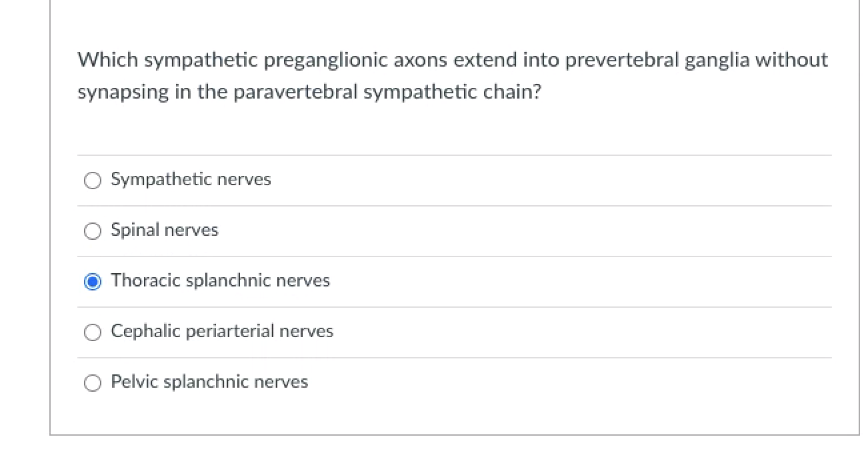Click the Thoracic splanchnic nerves label text

pos(220,280)
